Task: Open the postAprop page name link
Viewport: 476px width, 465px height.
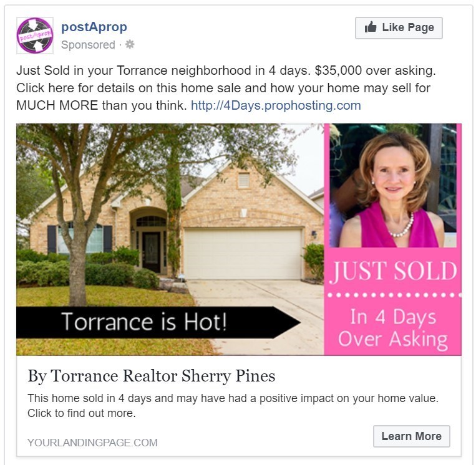Action: pos(94,27)
